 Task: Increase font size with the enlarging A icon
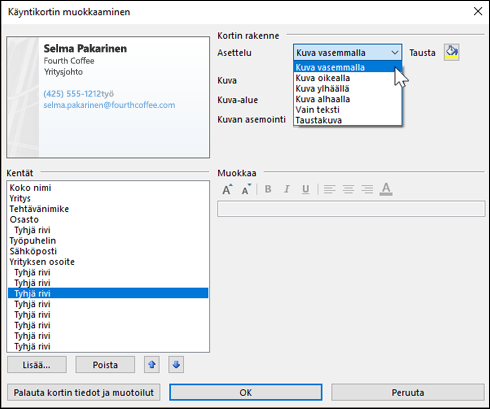point(227,189)
